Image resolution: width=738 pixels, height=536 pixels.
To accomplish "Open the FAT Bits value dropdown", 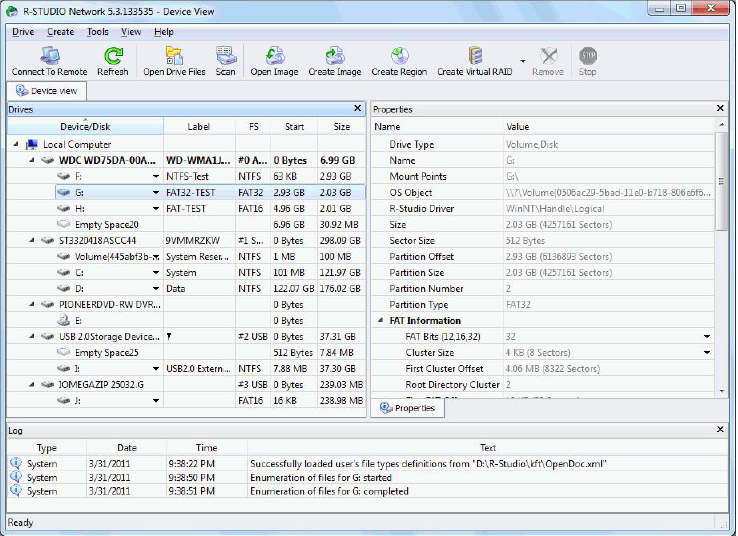I will 707,336.
